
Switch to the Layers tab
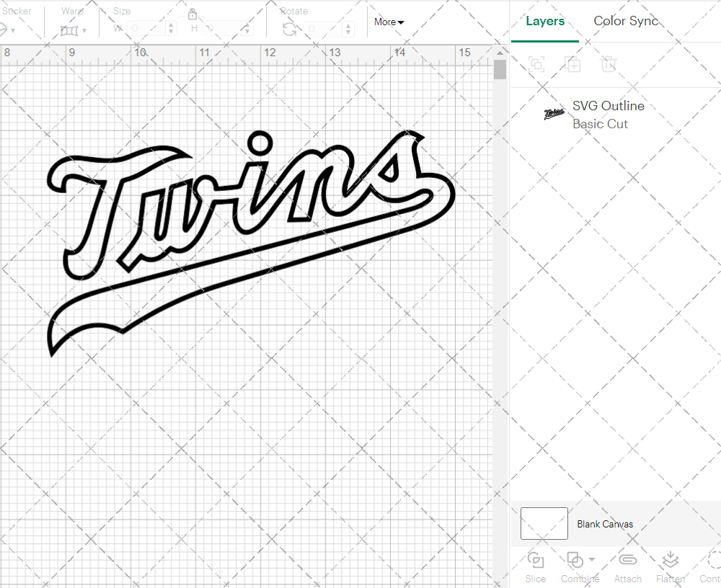(545, 21)
